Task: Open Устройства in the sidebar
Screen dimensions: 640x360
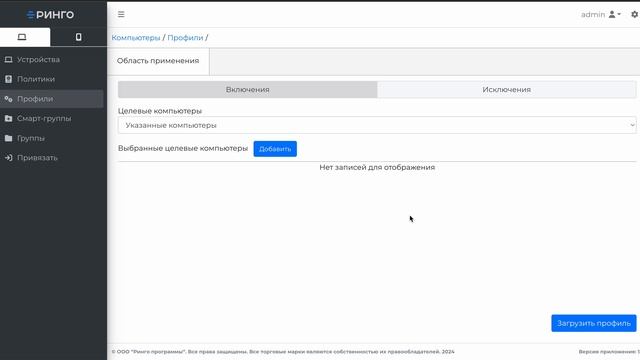Action: [x=51, y=60]
